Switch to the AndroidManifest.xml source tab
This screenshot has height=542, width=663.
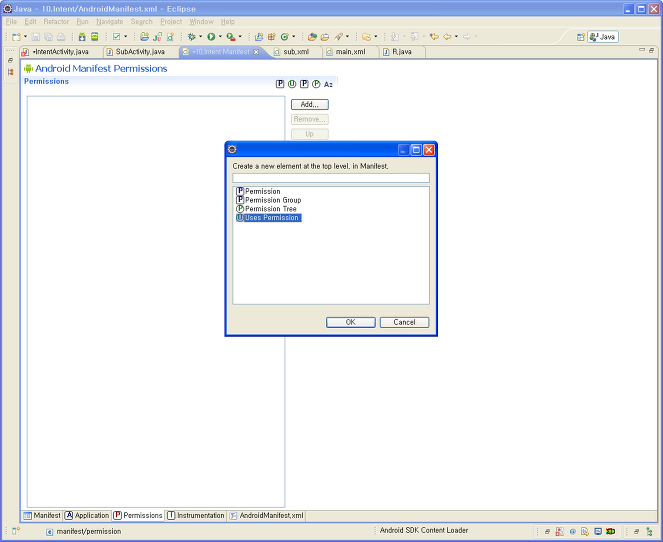(266, 515)
